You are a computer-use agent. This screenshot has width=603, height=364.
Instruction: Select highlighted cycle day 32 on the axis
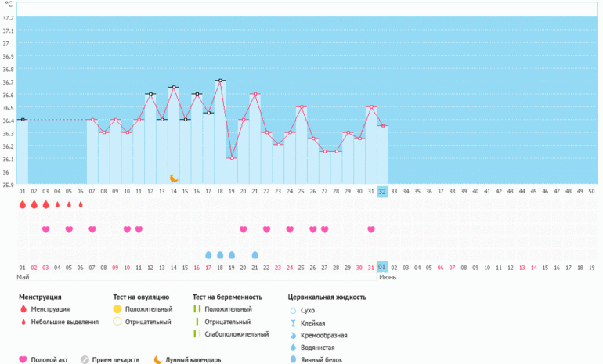point(382,190)
